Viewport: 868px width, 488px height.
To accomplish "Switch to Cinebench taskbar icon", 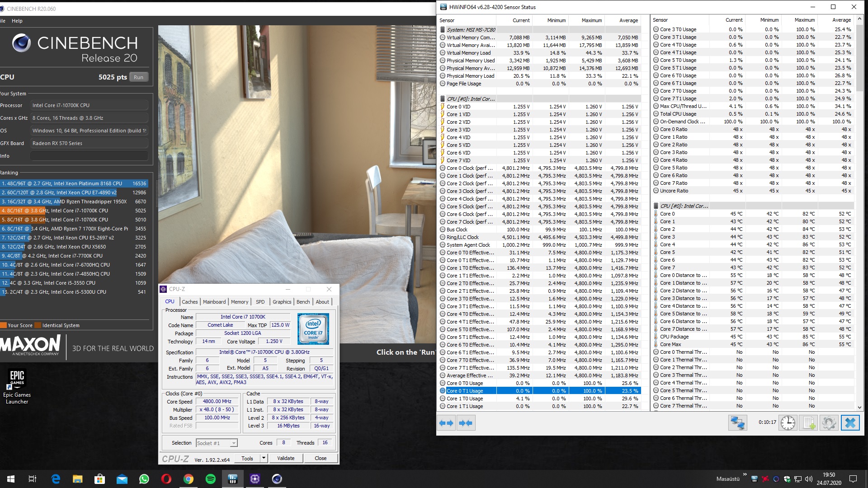I will tap(277, 479).
